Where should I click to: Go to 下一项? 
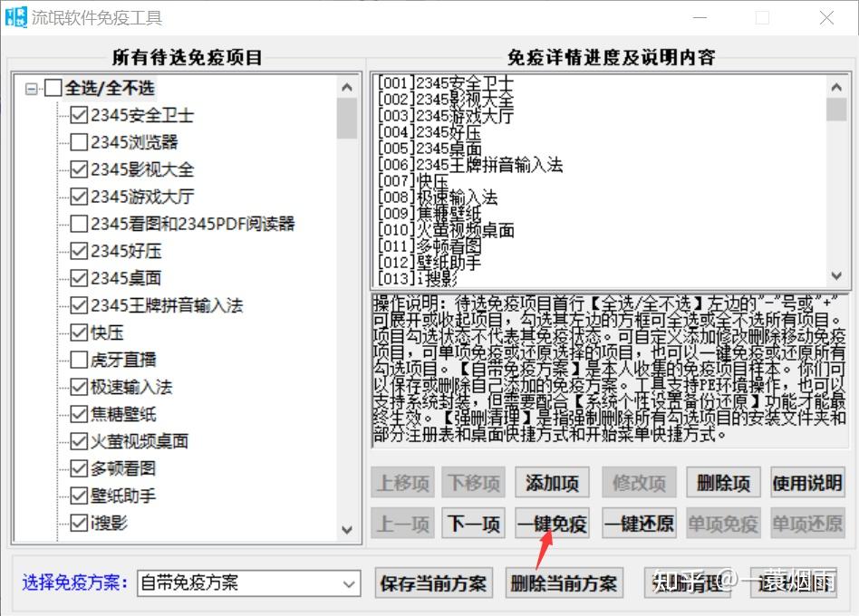474,524
